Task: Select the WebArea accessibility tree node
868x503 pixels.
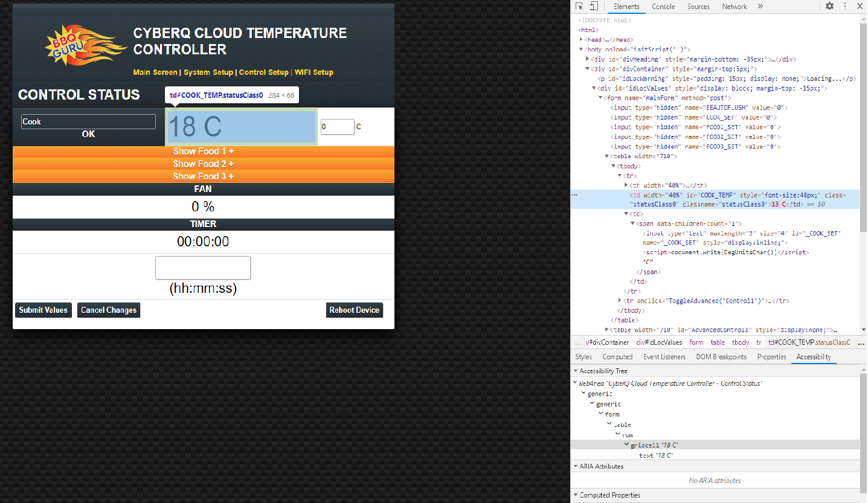Action: [670, 383]
